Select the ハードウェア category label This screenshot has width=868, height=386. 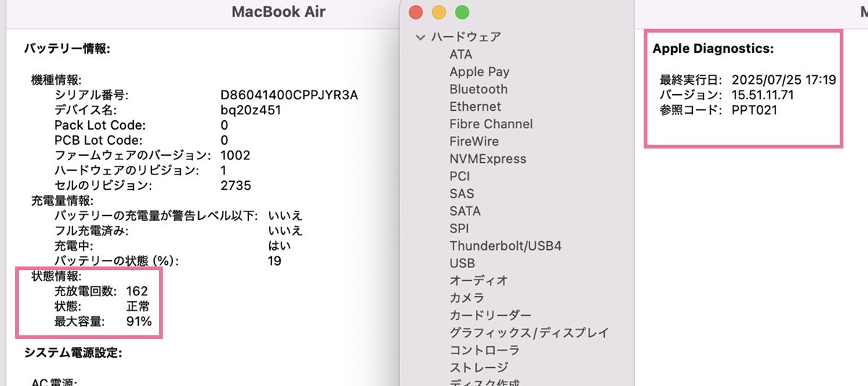[466, 37]
